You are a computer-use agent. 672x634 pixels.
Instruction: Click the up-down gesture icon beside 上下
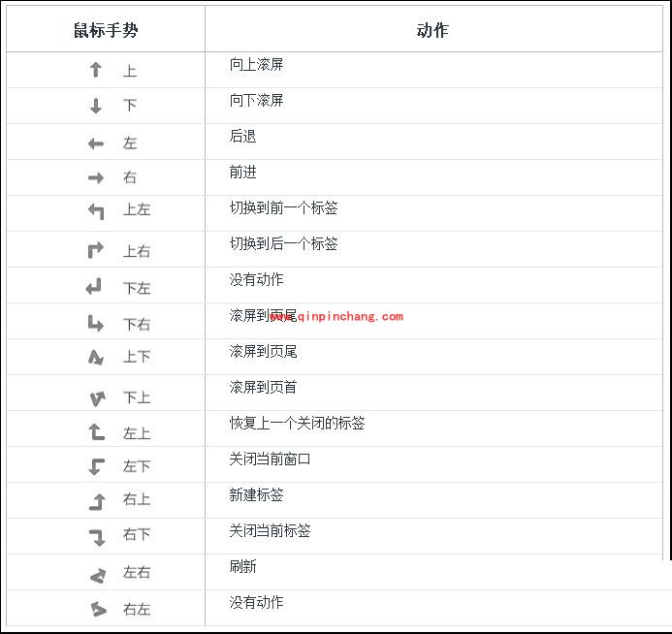click(x=96, y=358)
